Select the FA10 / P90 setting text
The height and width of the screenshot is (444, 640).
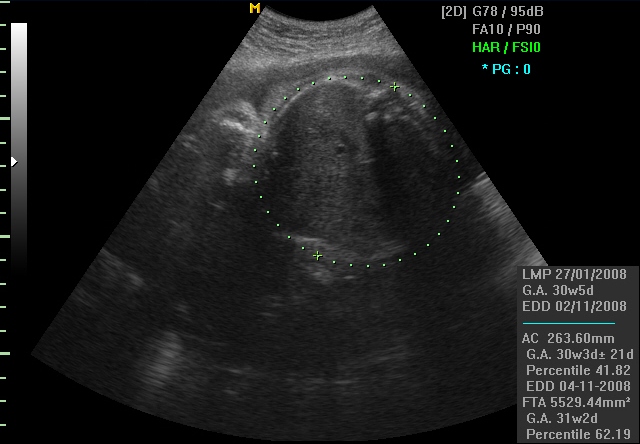point(506,30)
